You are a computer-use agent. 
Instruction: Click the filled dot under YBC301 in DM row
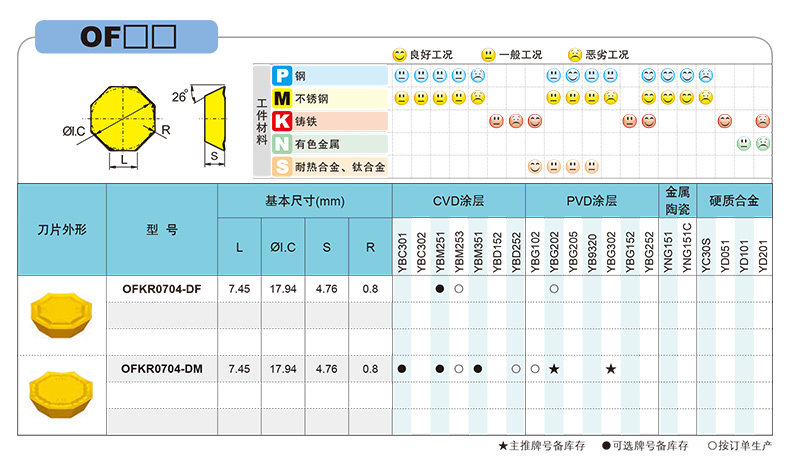pyautogui.click(x=402, y=369)
